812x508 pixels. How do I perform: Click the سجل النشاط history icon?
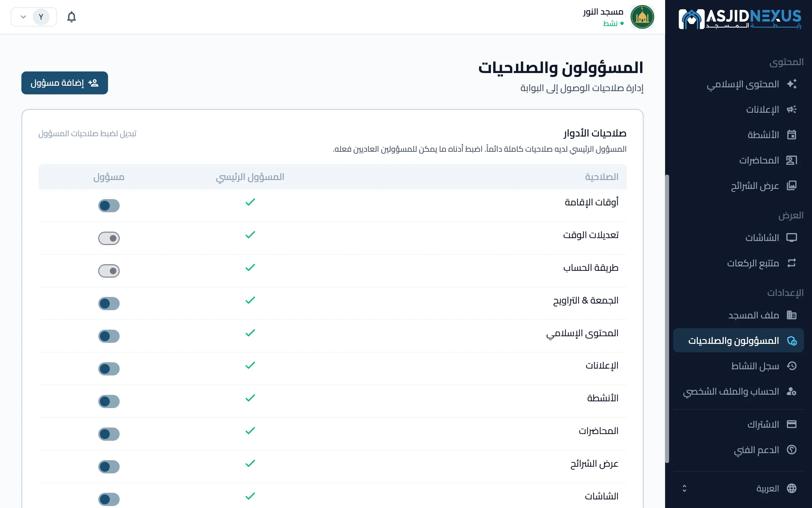click(x=791, y=366)
